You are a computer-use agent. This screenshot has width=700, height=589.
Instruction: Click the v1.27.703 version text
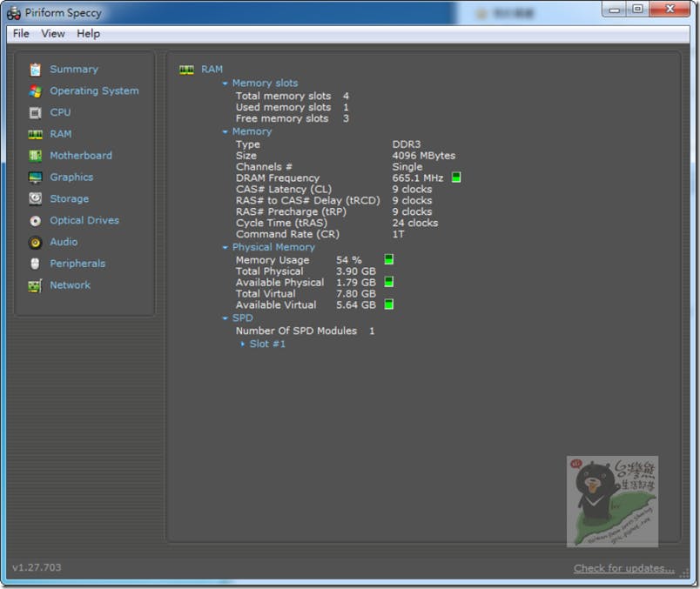37,567
